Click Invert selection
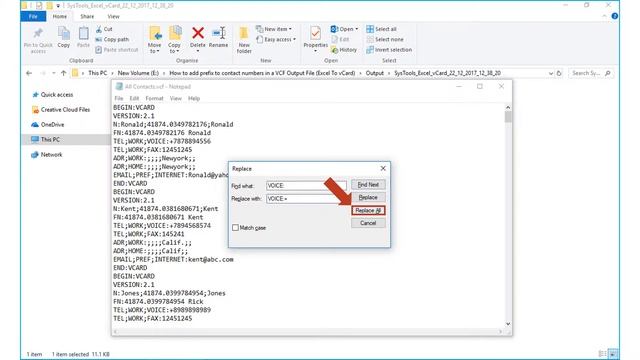The height and width of the screenshot is (360, 640). 389,50
